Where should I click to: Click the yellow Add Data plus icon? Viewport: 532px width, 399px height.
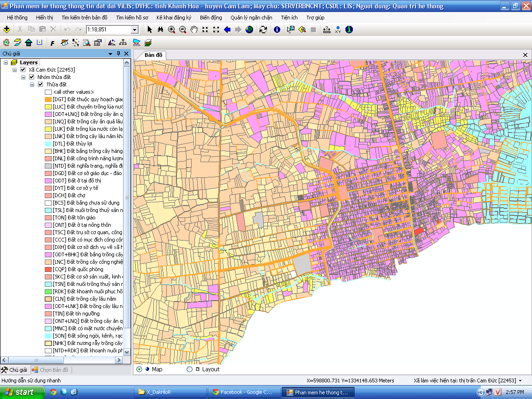[x=6, y=30]
